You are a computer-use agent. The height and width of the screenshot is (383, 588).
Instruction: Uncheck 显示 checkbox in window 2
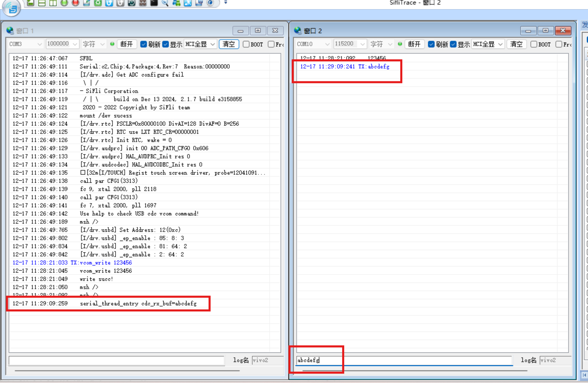(x=453, y=44)
